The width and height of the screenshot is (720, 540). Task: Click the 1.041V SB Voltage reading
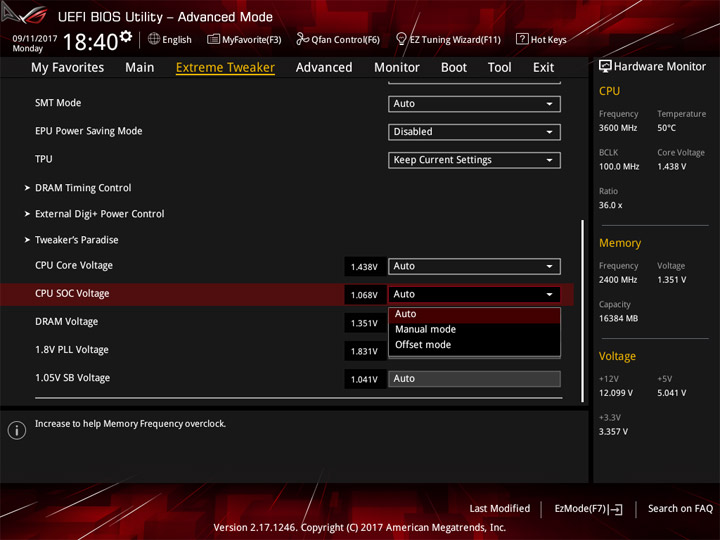click(x=365, y=379)
